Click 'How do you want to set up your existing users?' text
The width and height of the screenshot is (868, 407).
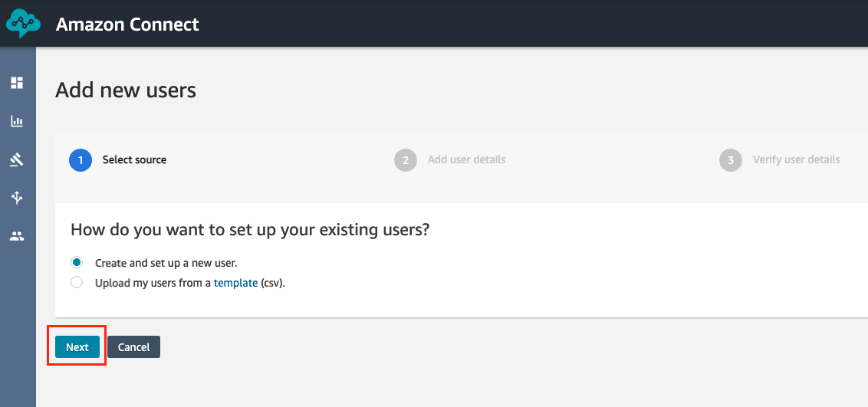[250, 230]
